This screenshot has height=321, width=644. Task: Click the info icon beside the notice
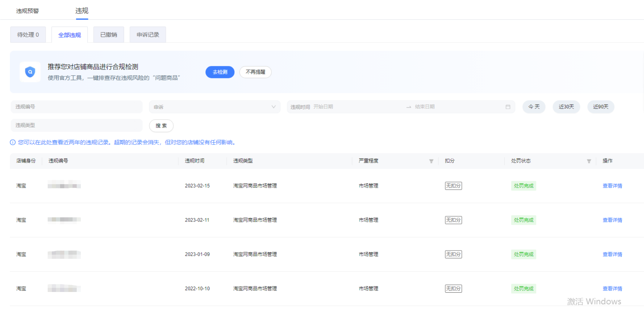pos(13,142)
